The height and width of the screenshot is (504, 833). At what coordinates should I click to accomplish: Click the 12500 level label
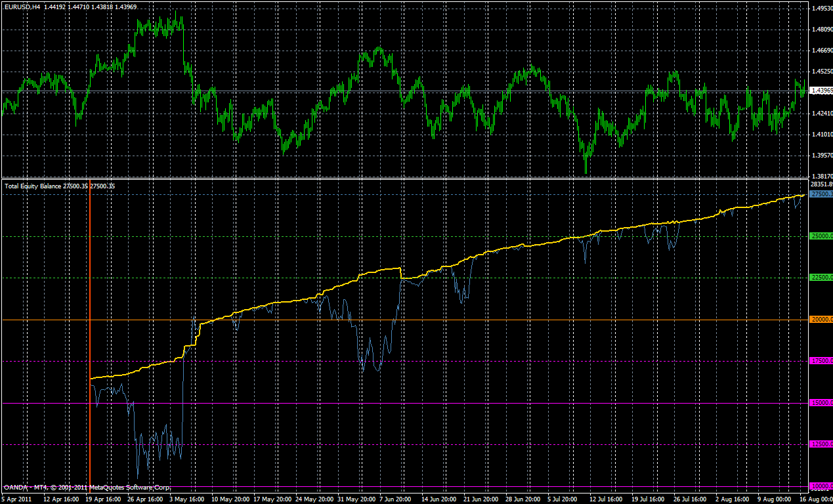(822, 444)
